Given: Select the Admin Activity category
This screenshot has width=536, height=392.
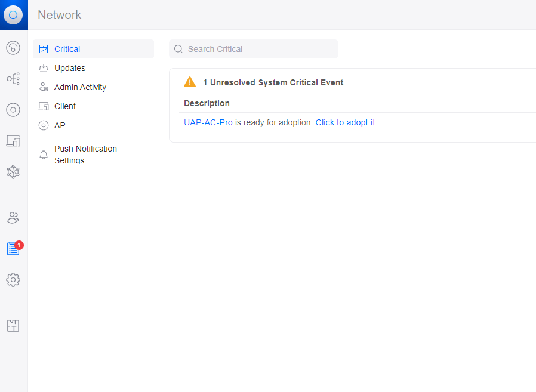Looking at the screenshot, I should 79,87.
